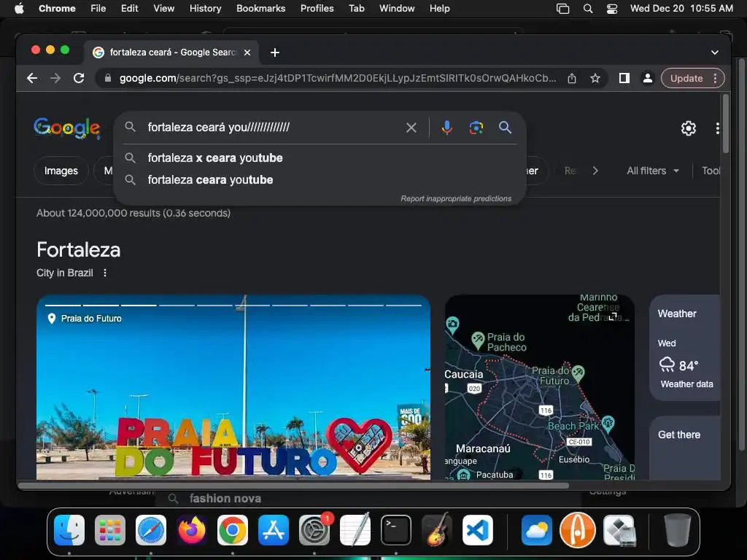Choose suggestion fortaleza ceara youtube
Image resolution: width=747 pixels, height=560 pixels.
pyautogui.click(x=320, y=180)
